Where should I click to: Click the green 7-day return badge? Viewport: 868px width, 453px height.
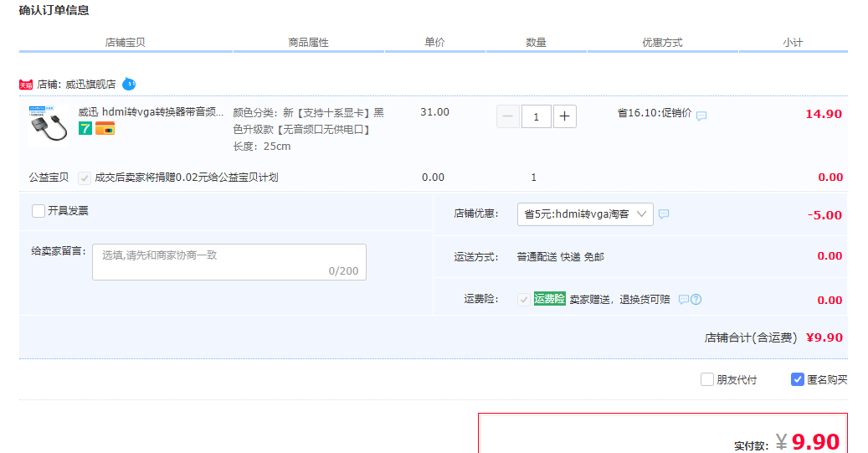pyautogui.click(x=85, y=128)
